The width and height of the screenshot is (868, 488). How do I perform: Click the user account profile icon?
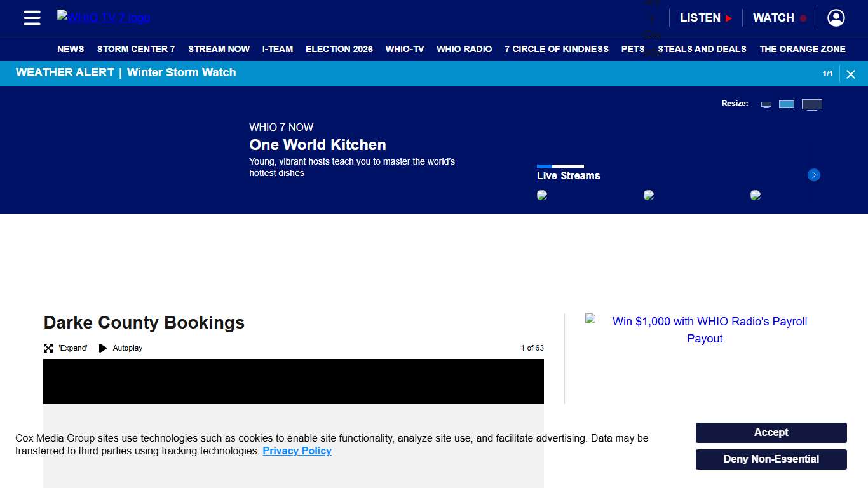836,18
